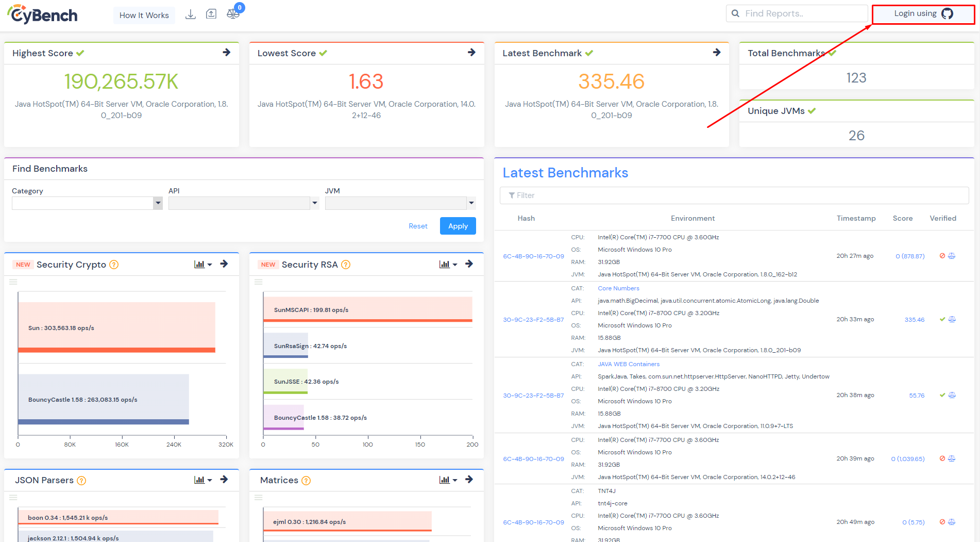Open Security RSA details arrow

(x=469, y=264)
